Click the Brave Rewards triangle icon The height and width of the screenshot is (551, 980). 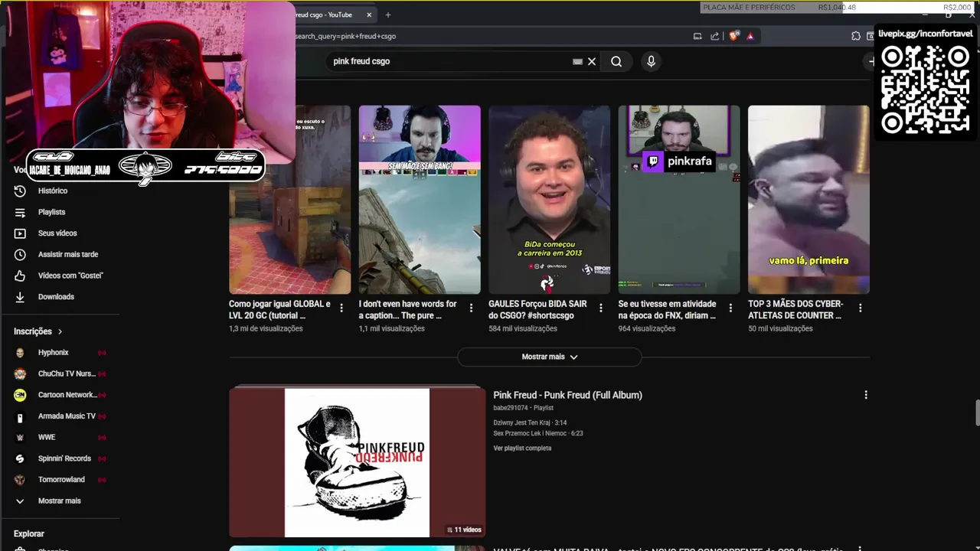pyautogui.click(x=750, y=36)
